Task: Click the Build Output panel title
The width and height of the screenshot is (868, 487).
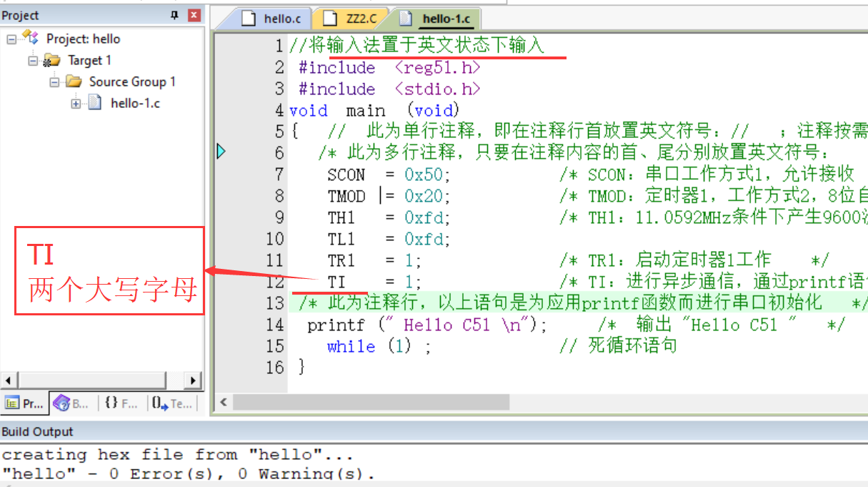Action: click(37, 431)
